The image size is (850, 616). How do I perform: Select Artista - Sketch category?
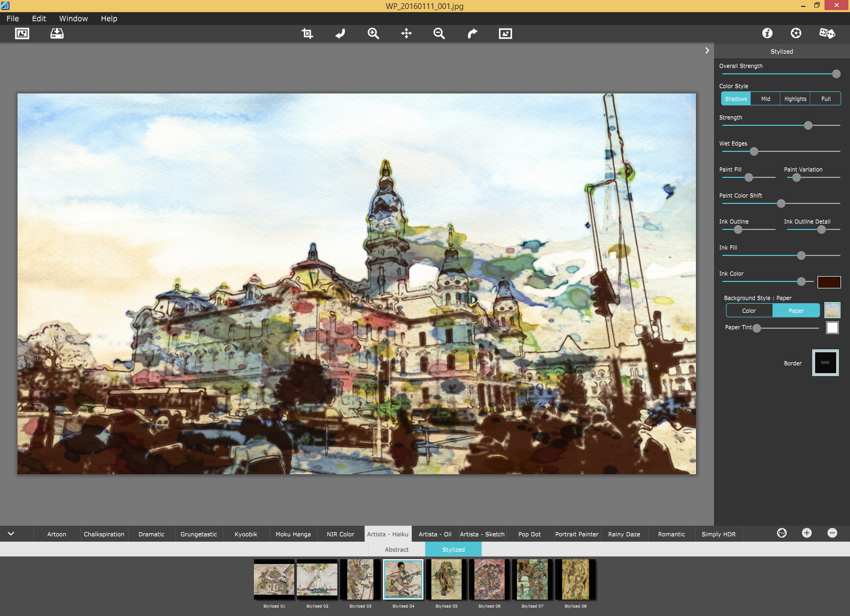(x=482, y=534)
